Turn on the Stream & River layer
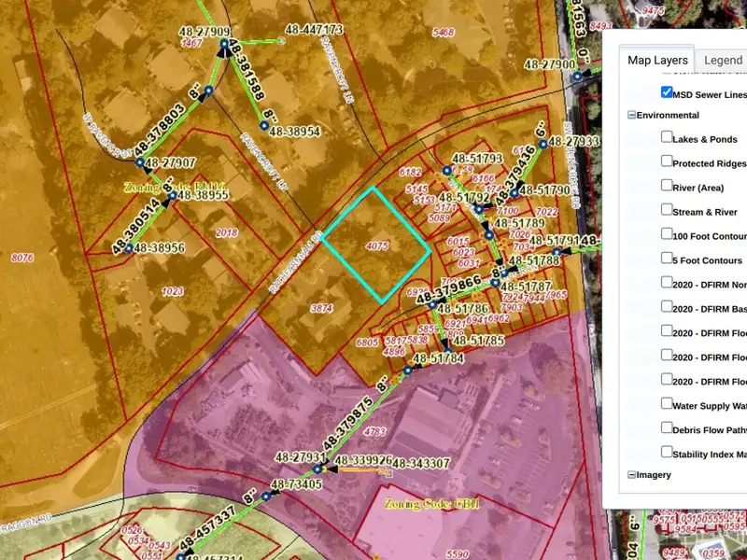 tap(667, 210)
